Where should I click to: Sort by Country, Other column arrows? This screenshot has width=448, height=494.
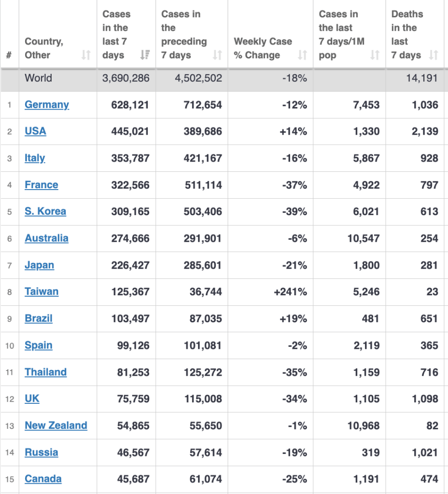tap(86, 55)
